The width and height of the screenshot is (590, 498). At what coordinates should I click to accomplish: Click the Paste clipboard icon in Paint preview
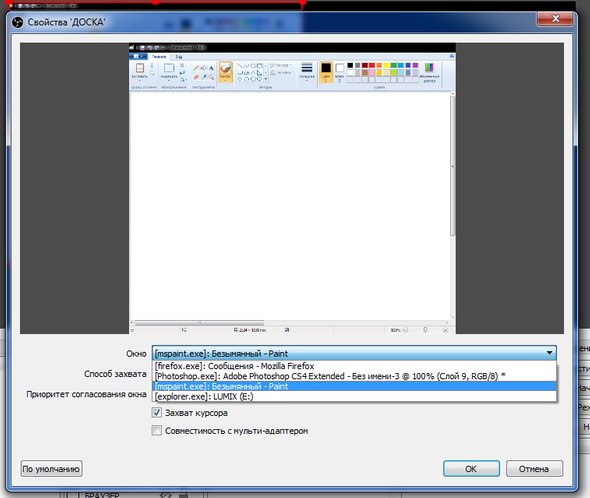pyautogui.click(x=140, y=68)
